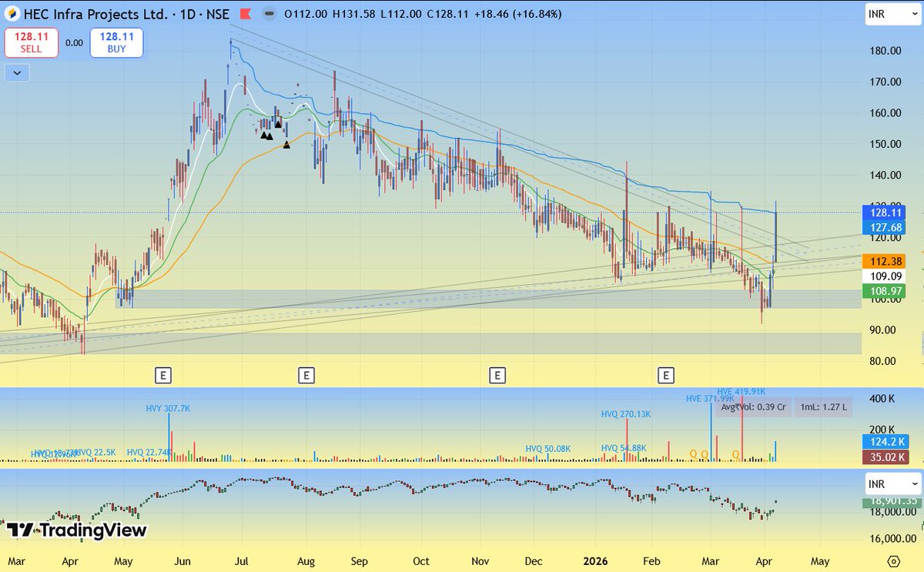Click the 400 K volume axis label
Screen dimensions: 924x572
click(x=881, y=400)
